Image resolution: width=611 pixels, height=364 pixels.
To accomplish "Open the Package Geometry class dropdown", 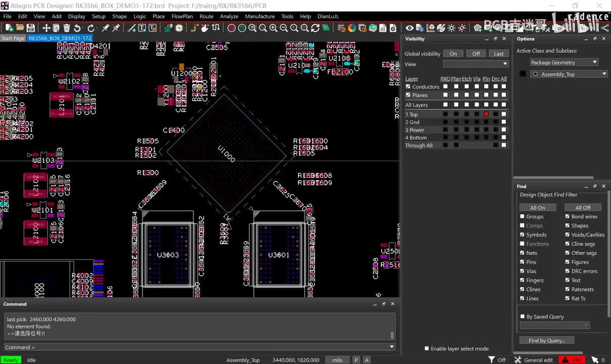I will 564,62.
